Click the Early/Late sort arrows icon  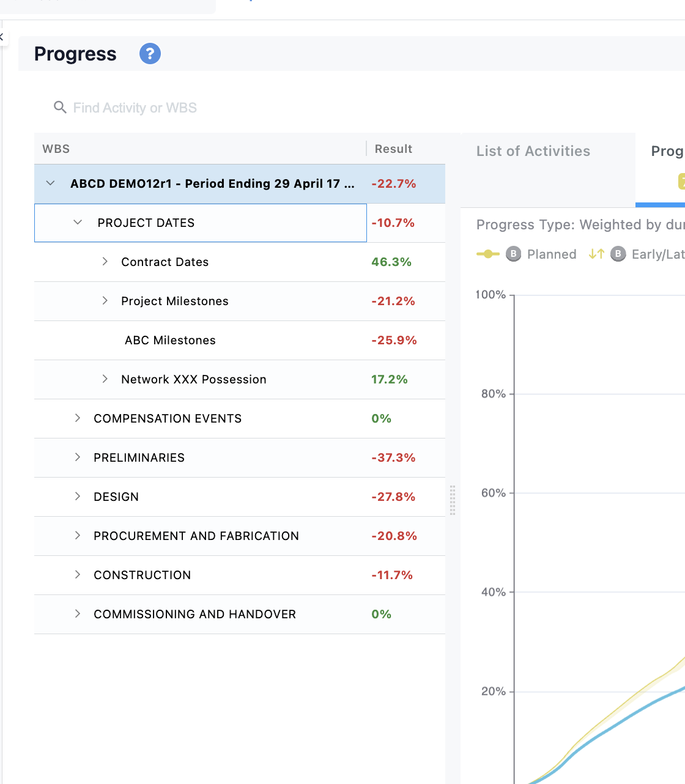tap(596, 254)
